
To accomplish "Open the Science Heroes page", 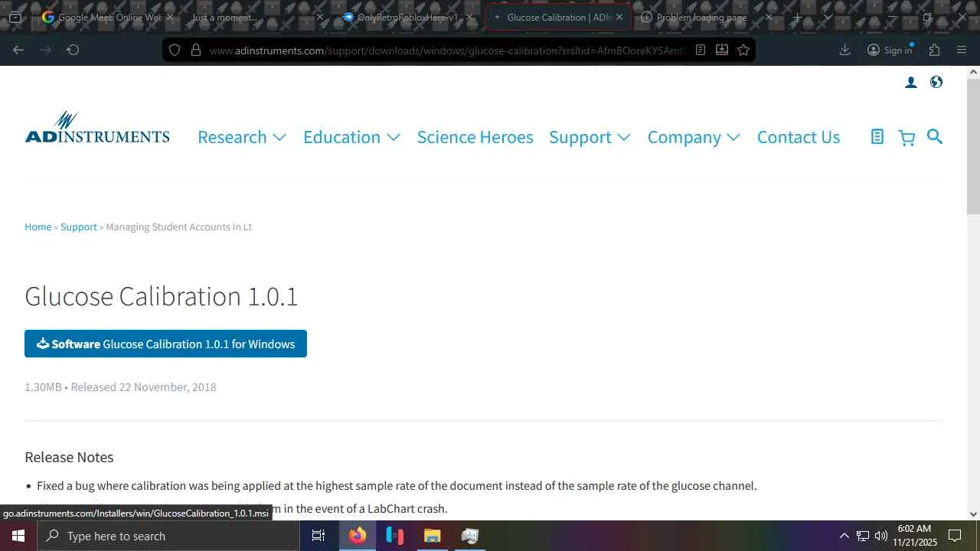I will tap(475, 137).
